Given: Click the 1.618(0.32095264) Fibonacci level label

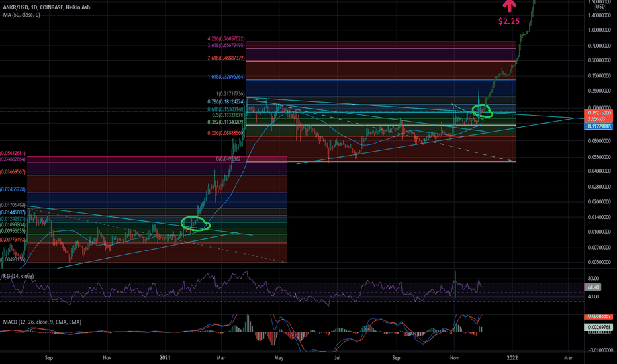Looking at the screenshot, I should click(x=226, y=77).
